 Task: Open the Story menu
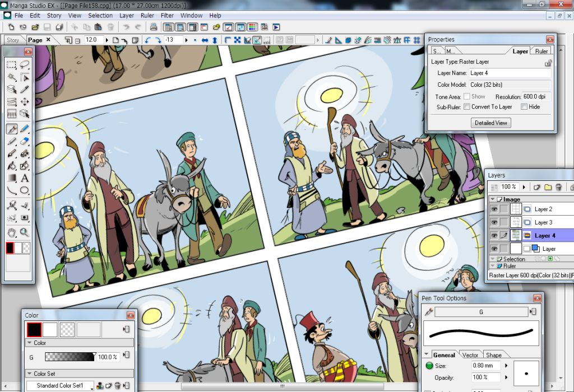[x=54, y=15]
